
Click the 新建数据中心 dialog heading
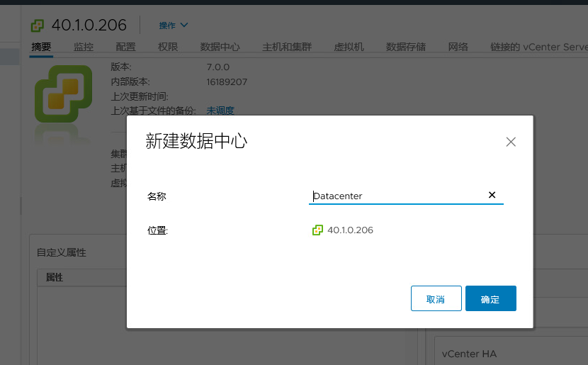pyautogui.click(x=196, y=142)
